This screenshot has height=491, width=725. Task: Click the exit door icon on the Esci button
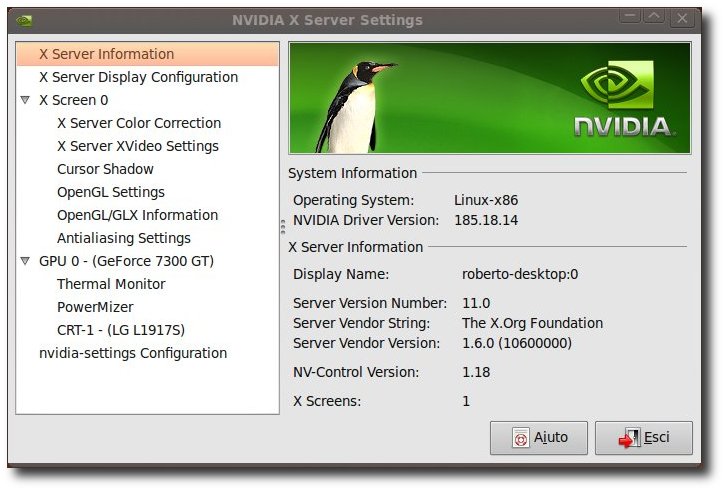point(629,438)
